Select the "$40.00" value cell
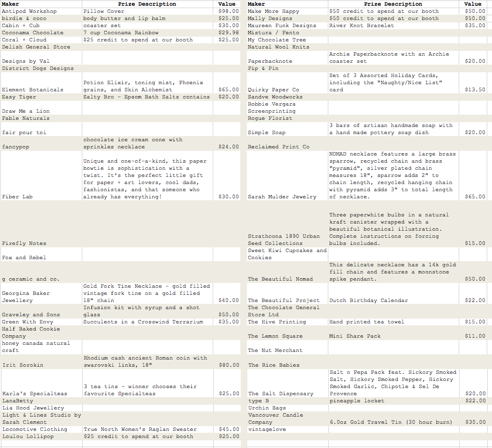 [x=226, y=293]
